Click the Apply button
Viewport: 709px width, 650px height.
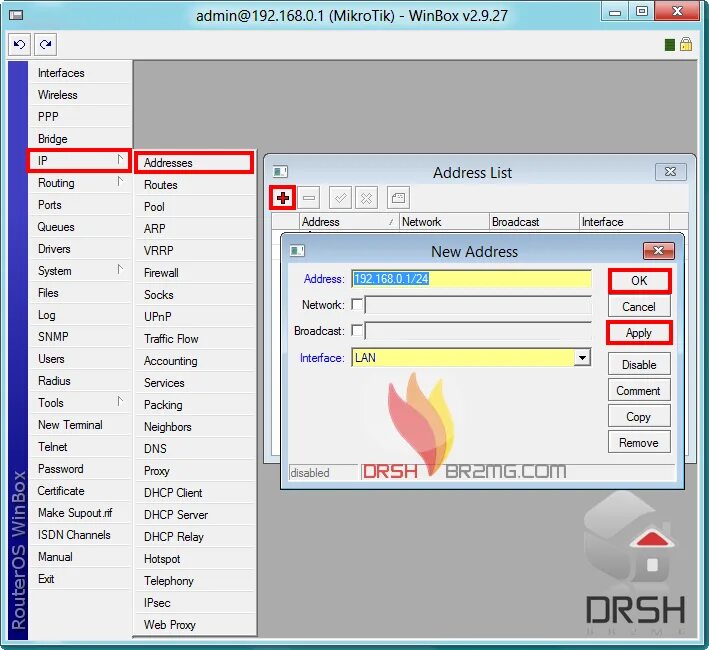point(639,333)
